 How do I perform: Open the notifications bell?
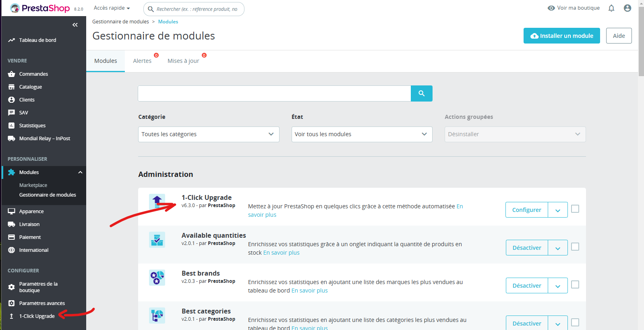[x=611, y=8]
